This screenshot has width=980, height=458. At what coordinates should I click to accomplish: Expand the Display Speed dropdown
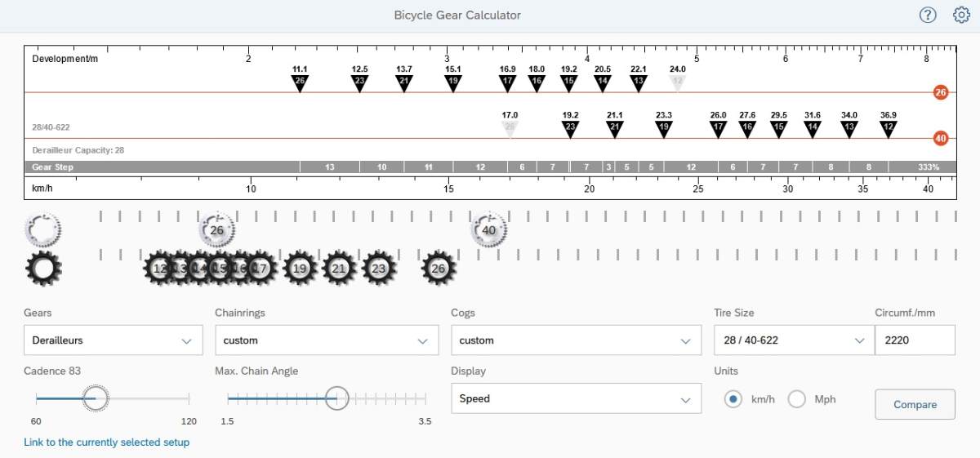(576, 399)
